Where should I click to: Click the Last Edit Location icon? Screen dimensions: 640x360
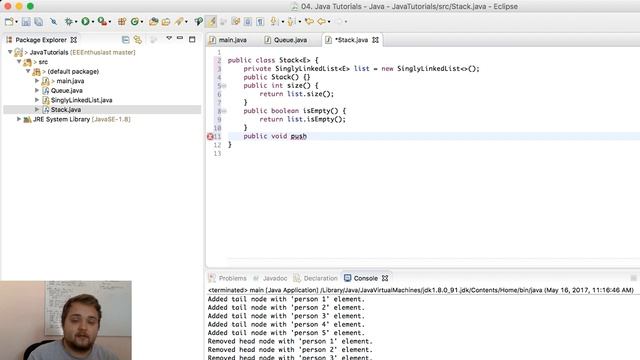pos(309,21)
